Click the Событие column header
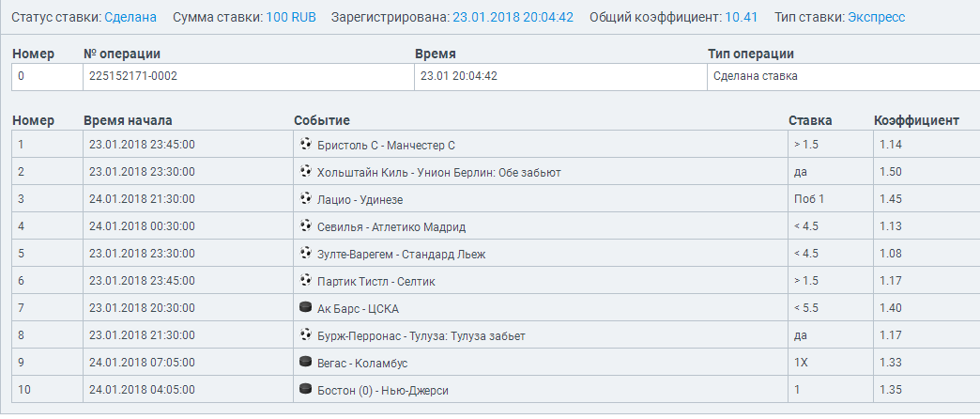 pos(322,120)
